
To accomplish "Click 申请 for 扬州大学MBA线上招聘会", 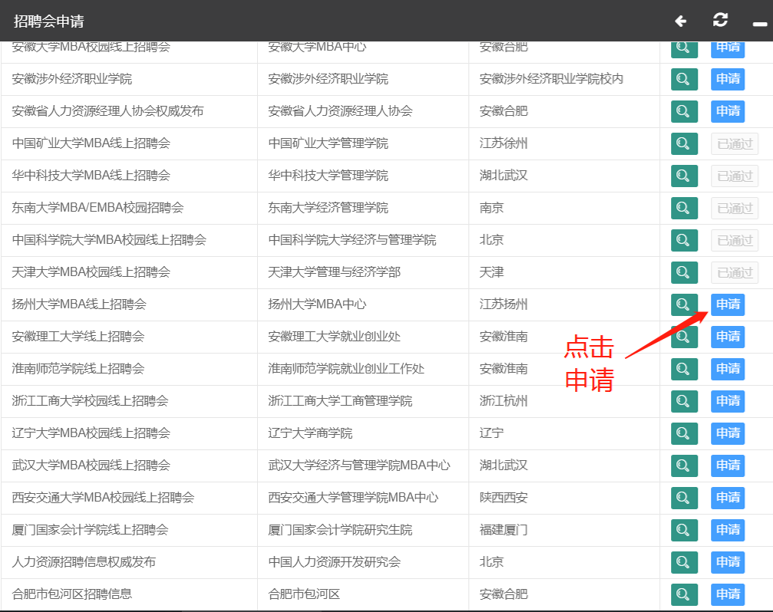I will [728, 304].
